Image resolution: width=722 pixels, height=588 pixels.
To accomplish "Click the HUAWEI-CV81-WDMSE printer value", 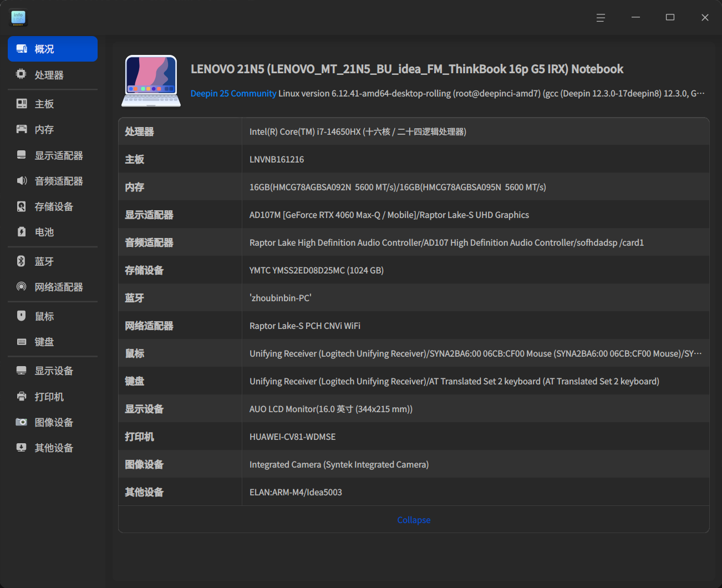I will click(293, 437).
